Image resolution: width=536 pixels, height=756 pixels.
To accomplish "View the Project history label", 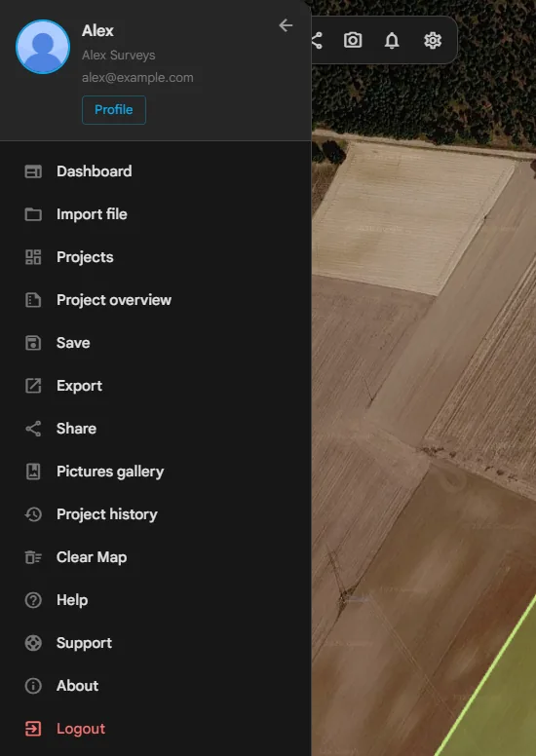I will pyautogui.click(x=106, y=515).
